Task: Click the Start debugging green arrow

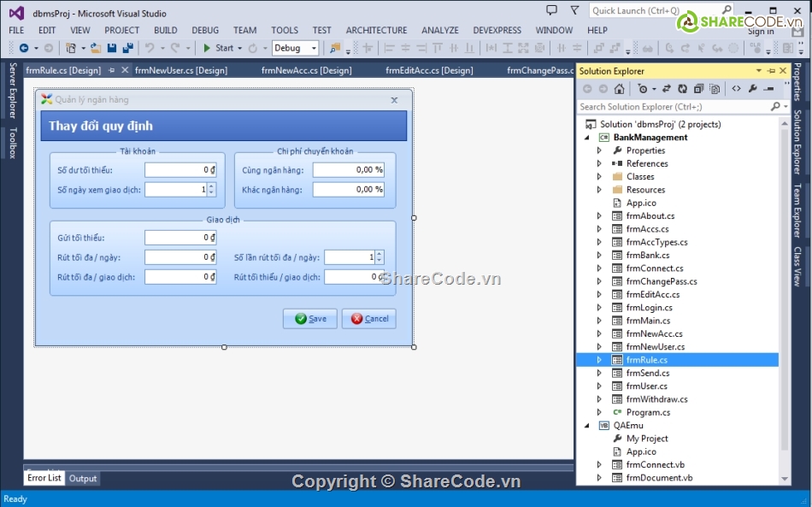Action: point(207,48)
